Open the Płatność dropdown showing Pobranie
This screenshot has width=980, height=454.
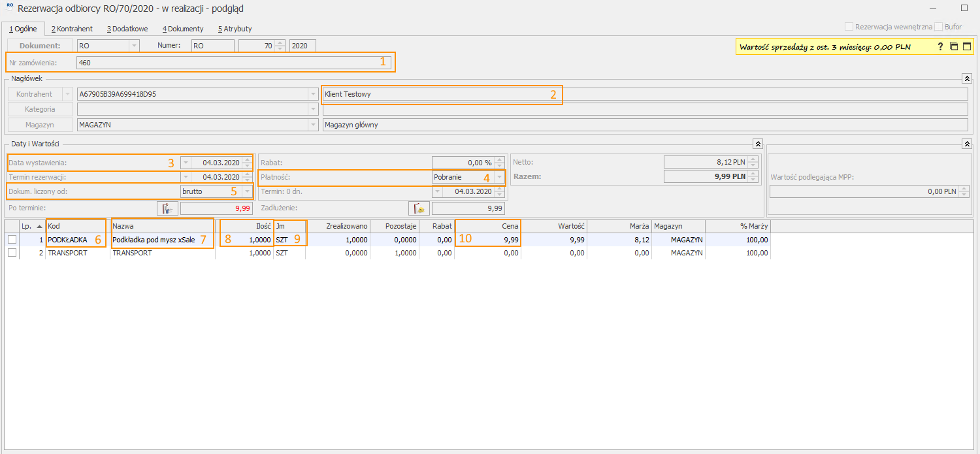coord(500,177)
